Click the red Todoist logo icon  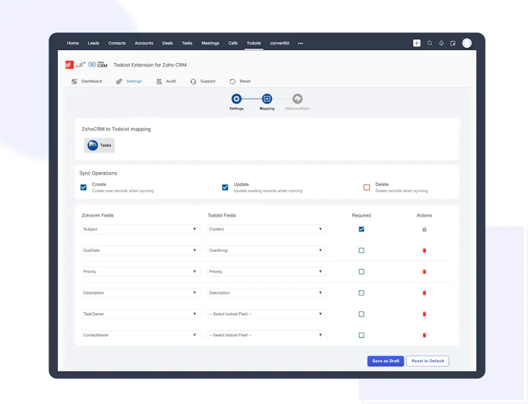pos(69,64)
